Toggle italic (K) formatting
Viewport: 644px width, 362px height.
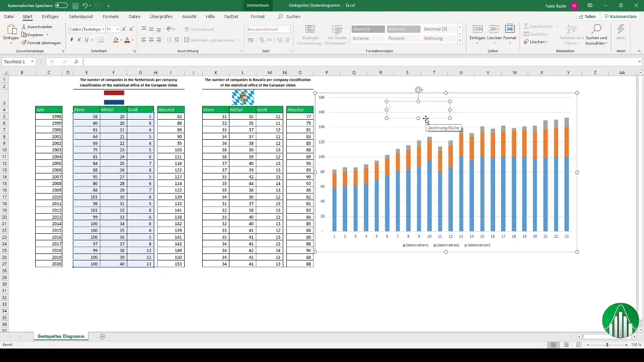pos(79,40)
